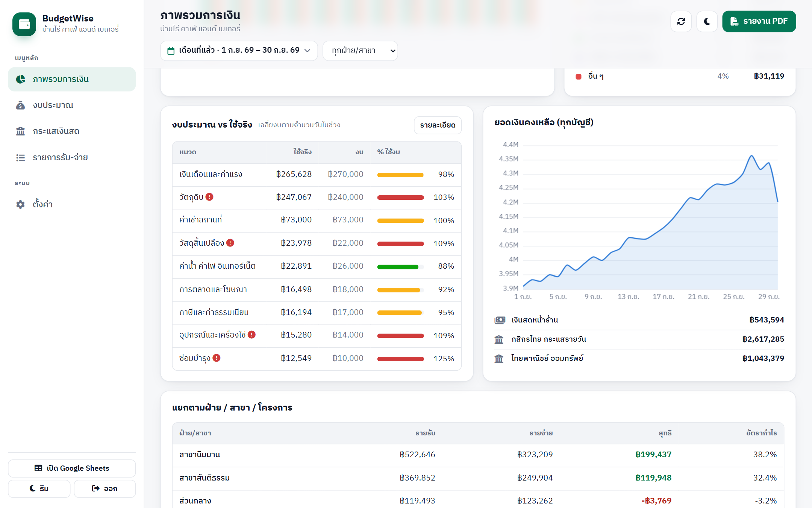Open กระแสเงินสด menu item
The width and height of the screenshot is (812, 508).
click(x=72, y=131)
